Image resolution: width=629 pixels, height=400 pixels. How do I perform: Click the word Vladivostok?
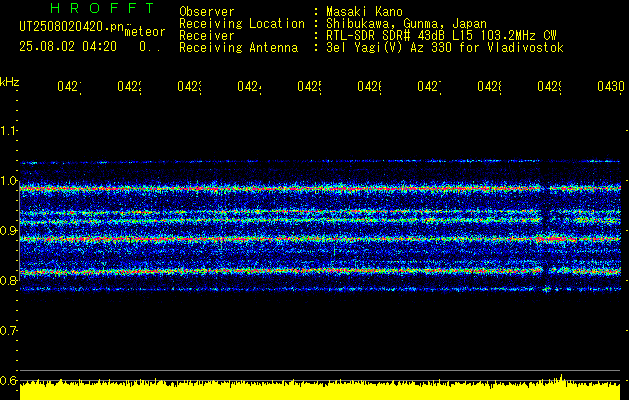point(526,48)
